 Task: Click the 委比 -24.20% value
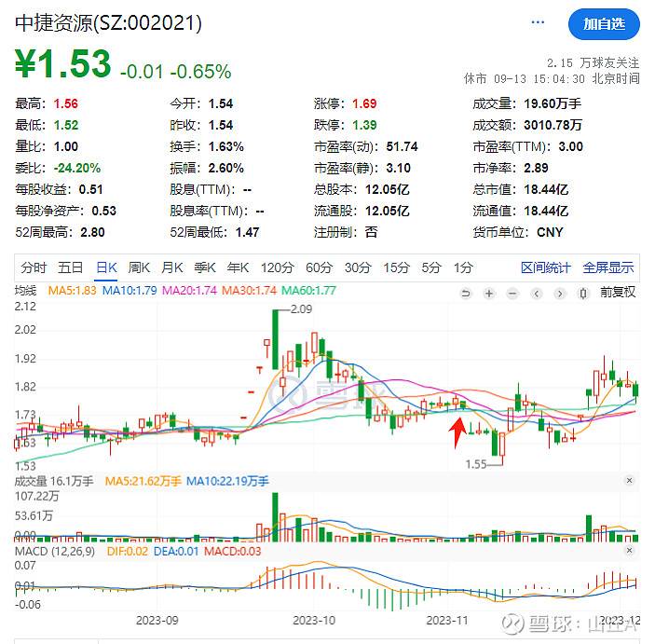tap(76, 168)
